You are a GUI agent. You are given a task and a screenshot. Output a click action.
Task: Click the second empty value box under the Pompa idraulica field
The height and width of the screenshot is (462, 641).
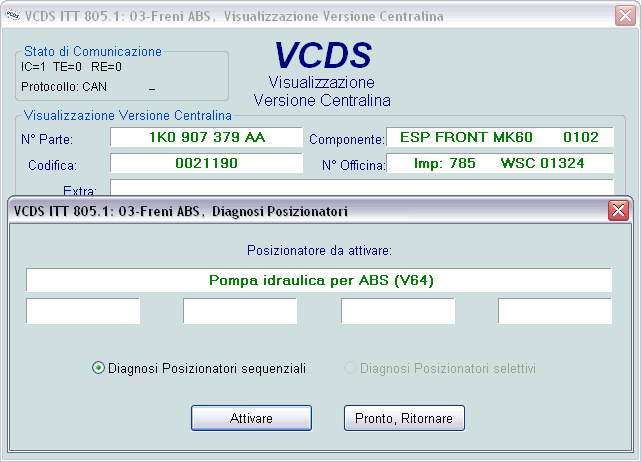tap(240, 311)
